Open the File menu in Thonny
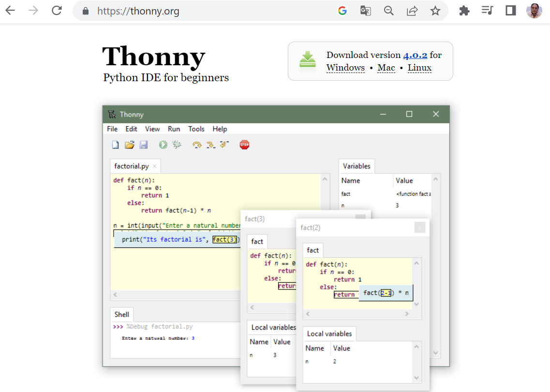This screenshot has width=550, height=392. tap(112, 129)
